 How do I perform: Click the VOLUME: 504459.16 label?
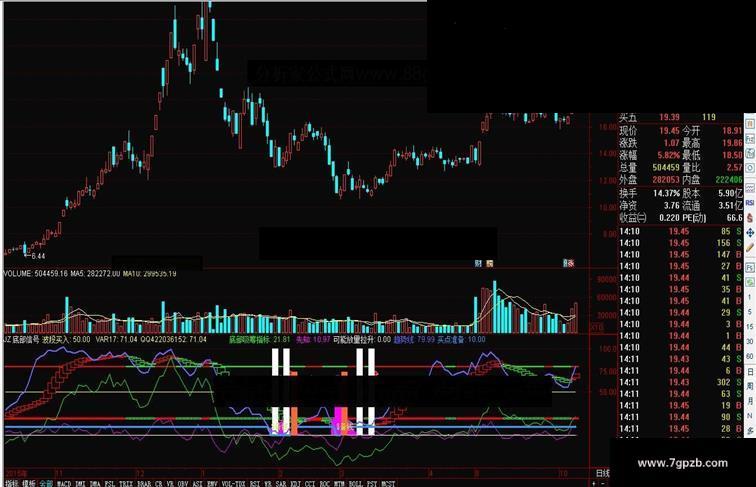click(x=36, y=273)
